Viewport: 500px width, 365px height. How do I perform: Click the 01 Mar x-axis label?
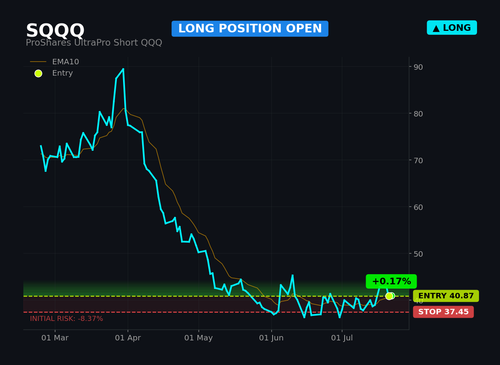coord(55,338)
